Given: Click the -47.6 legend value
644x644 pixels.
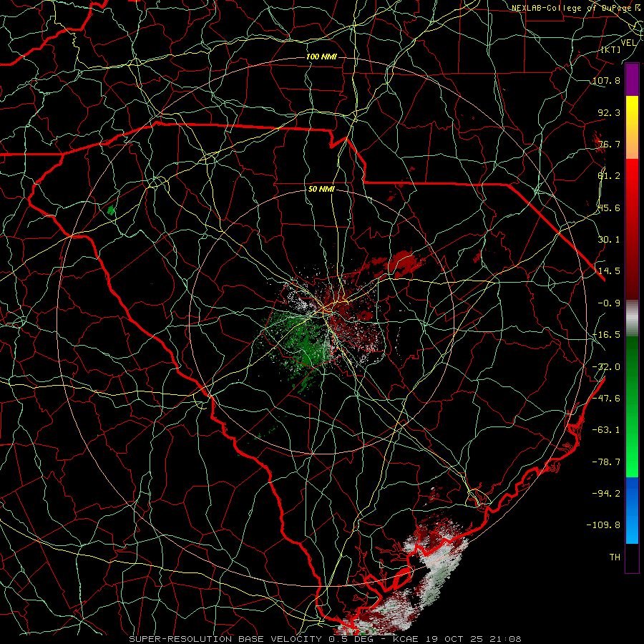Looking at the screenshot, I should (606, 399).
